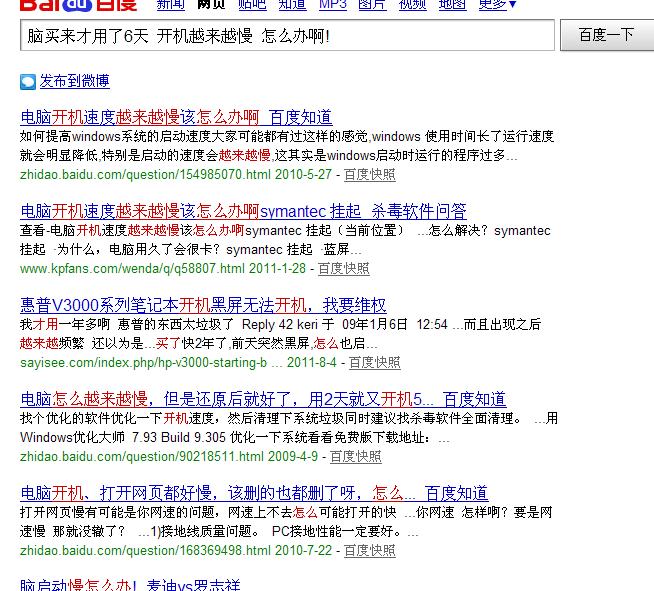The width and height of the screenshot is (654, 591).
Task: Open result 电脑开机、打开网页都好慢
Action: (254, 493)
